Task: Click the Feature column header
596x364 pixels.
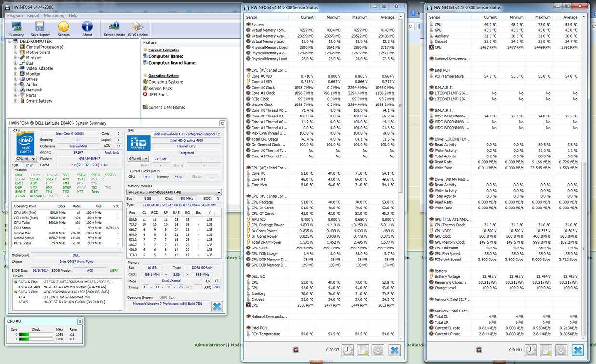Action: [150, 42]
